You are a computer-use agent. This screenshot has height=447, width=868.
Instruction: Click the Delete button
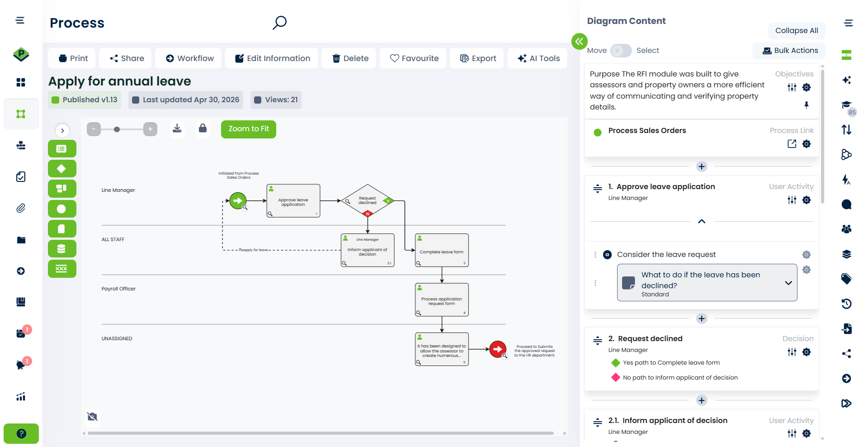click(349, 58)
